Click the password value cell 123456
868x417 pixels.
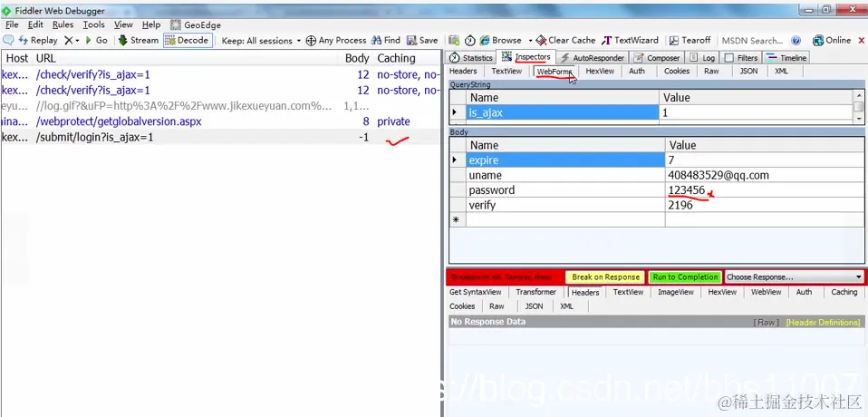coord(765,190)
